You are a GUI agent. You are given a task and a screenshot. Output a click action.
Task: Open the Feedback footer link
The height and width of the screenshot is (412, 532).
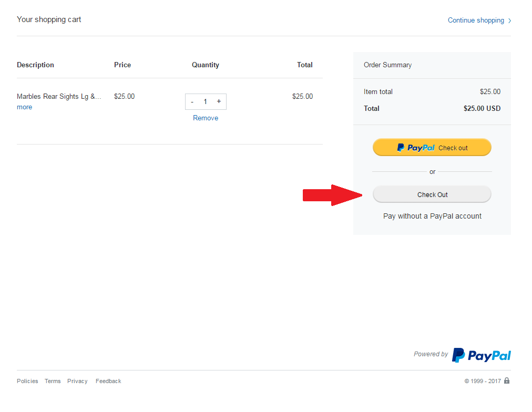108,381
